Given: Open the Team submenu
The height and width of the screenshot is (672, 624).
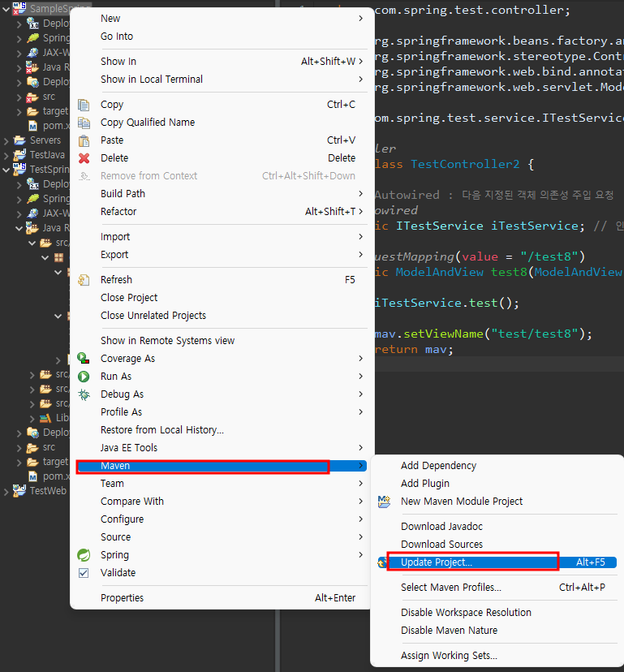Looking at the screenshot, I should point(222,484).
